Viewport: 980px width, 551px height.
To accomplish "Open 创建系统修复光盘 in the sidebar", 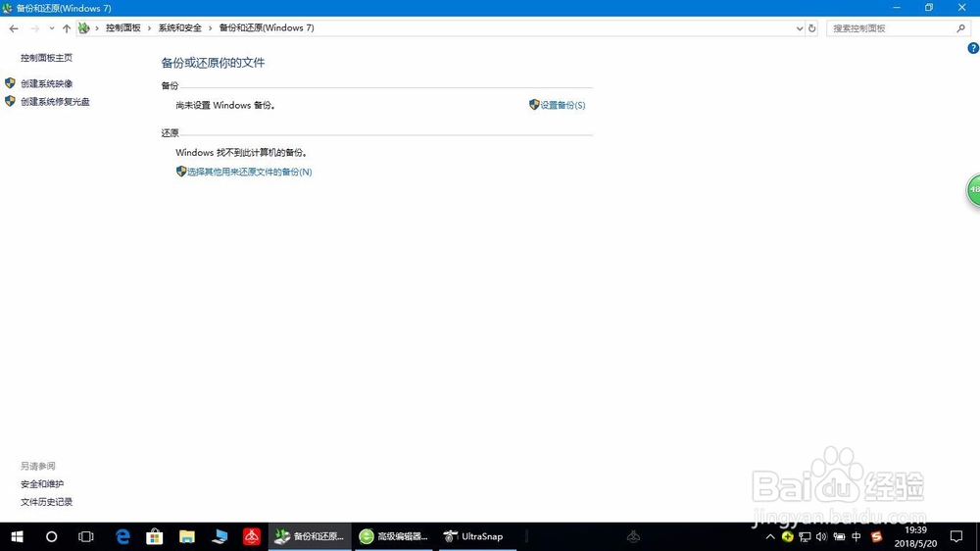I will [55, 101].
